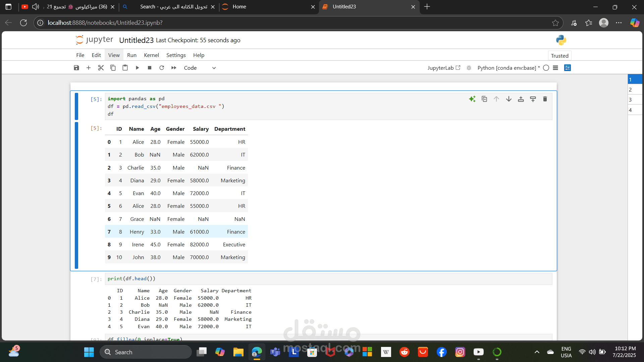Toggle the blue cell output collapser bar
Screen dimensions: 644x362
(76, 195)
